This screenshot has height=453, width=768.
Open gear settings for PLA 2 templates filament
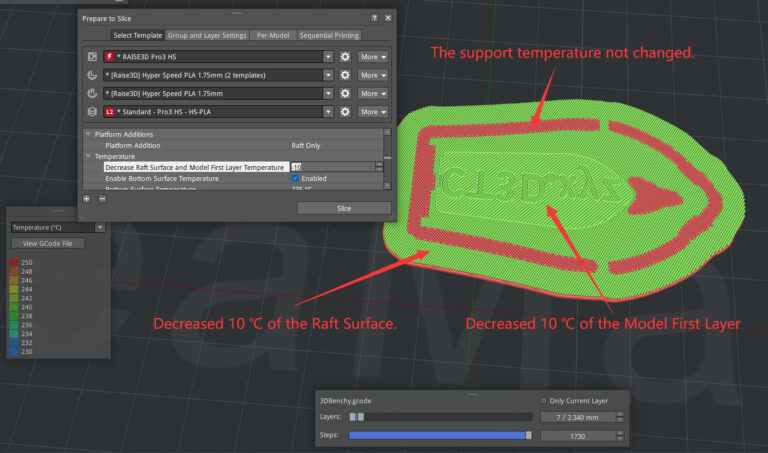pyautogui.click(x=345, y=75)
